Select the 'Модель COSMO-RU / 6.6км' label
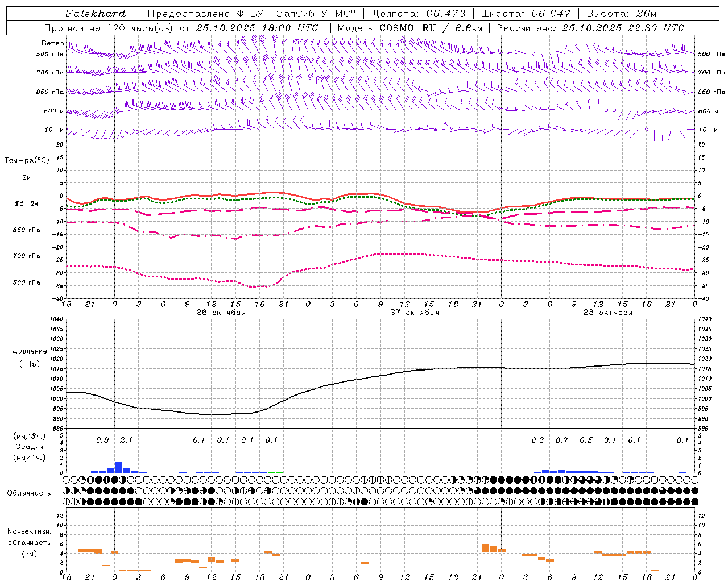This screenshot has width=728, height=582. point(410,28)
